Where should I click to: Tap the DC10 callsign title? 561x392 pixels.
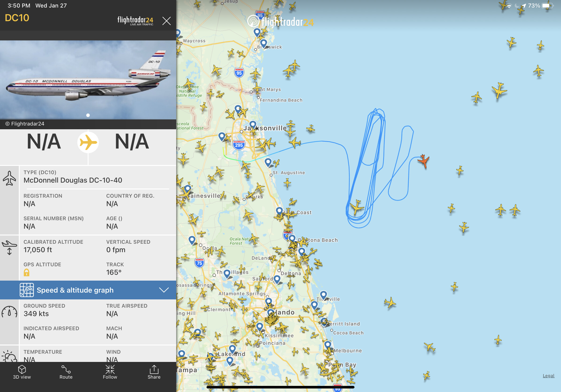coord(17,18)
